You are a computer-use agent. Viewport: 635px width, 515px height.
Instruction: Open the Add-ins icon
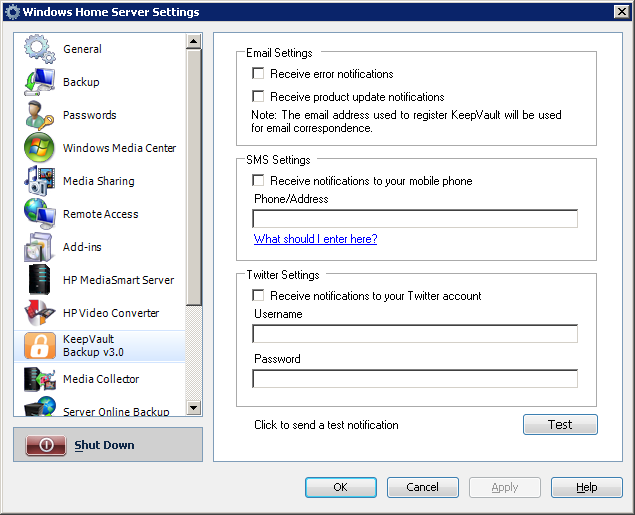(x=39, y=247)
